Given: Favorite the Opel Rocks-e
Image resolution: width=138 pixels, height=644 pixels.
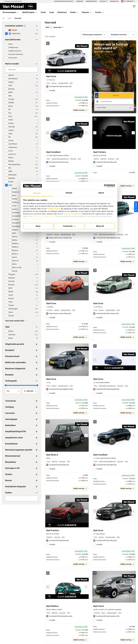Looking at the screenshot, I should coord(48,422).
